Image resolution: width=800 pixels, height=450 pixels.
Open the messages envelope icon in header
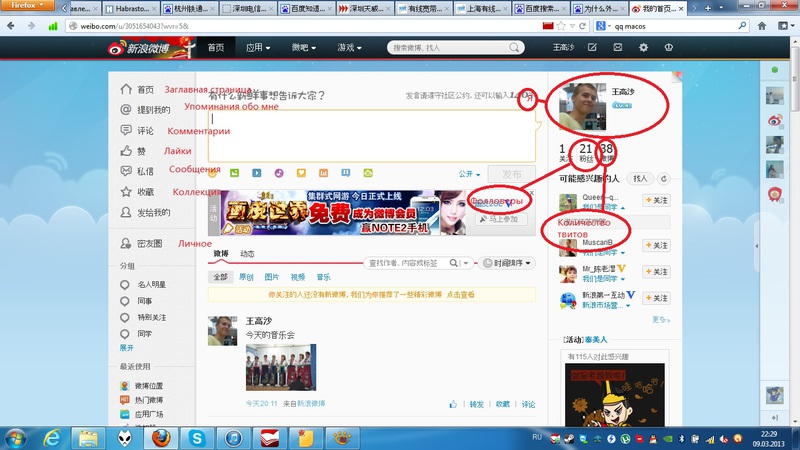(617, 47)
